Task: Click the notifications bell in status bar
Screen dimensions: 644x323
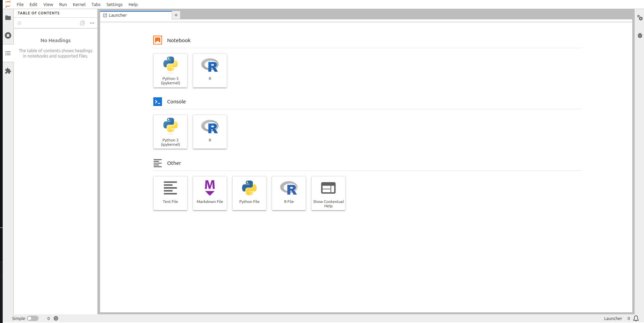Action: coord(636,318)
